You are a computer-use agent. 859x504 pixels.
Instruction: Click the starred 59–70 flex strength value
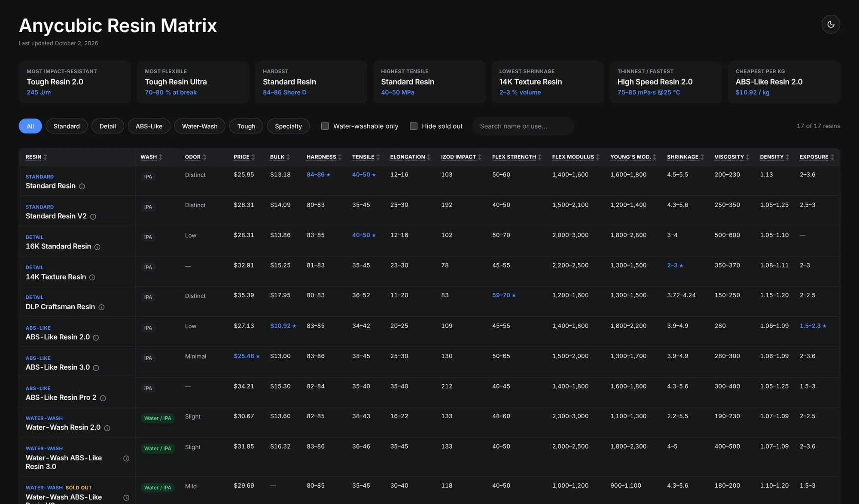pyautogui.click(x=504, y=295)
